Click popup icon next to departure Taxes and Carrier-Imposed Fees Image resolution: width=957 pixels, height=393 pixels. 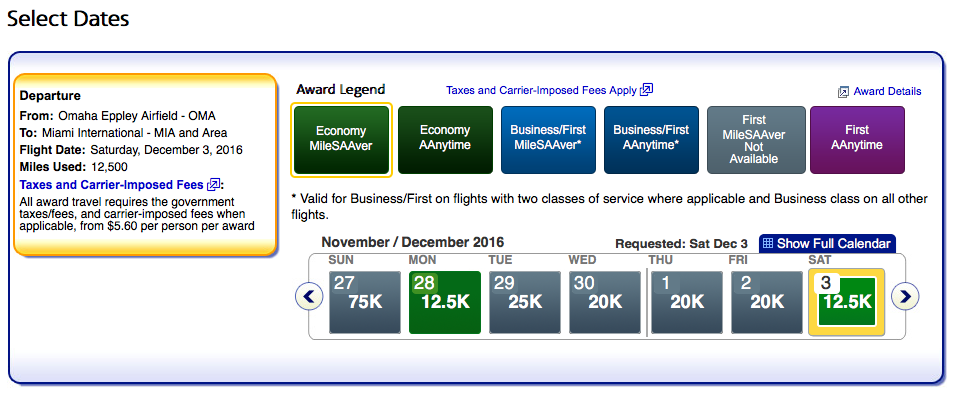(x=213, y=184)
